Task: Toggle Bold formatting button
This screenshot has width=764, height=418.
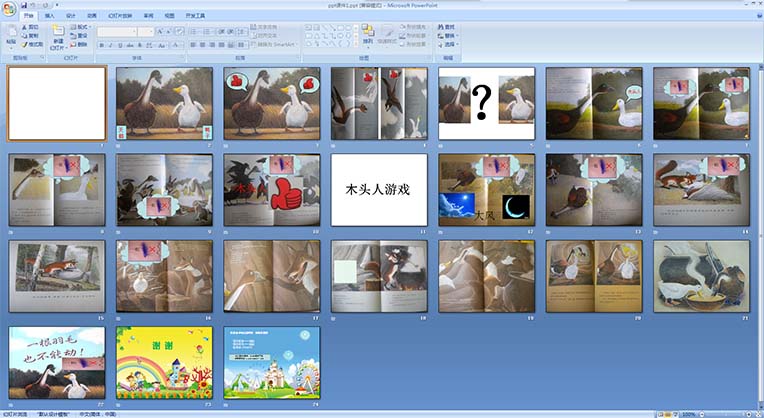Action: coord(102,45)
